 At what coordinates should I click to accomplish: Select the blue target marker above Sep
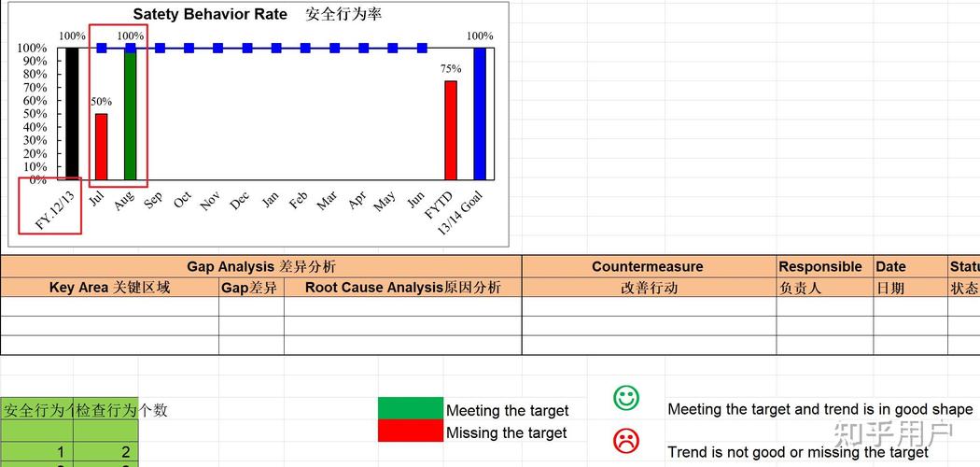[x=160, y=49]
